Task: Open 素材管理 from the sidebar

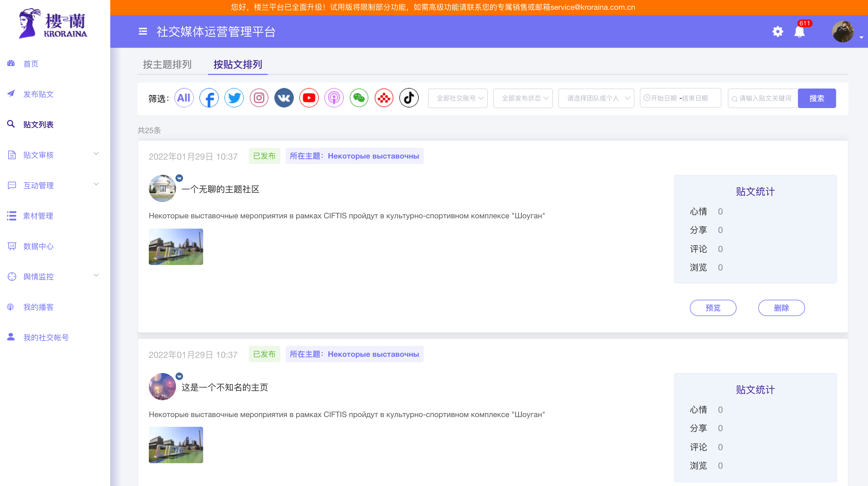Action: (x=38, y=216)
